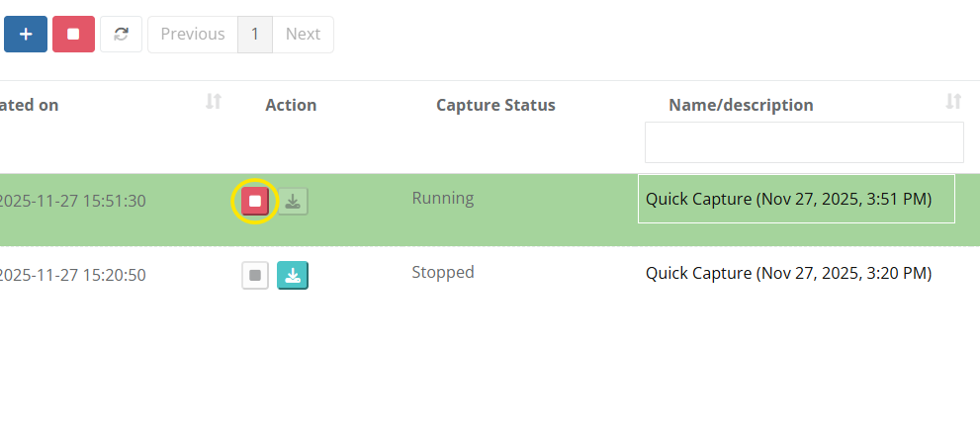Stop the running 3:51 PM capture
The width and height of the screenshot is (980, 437).
point(255,202)
